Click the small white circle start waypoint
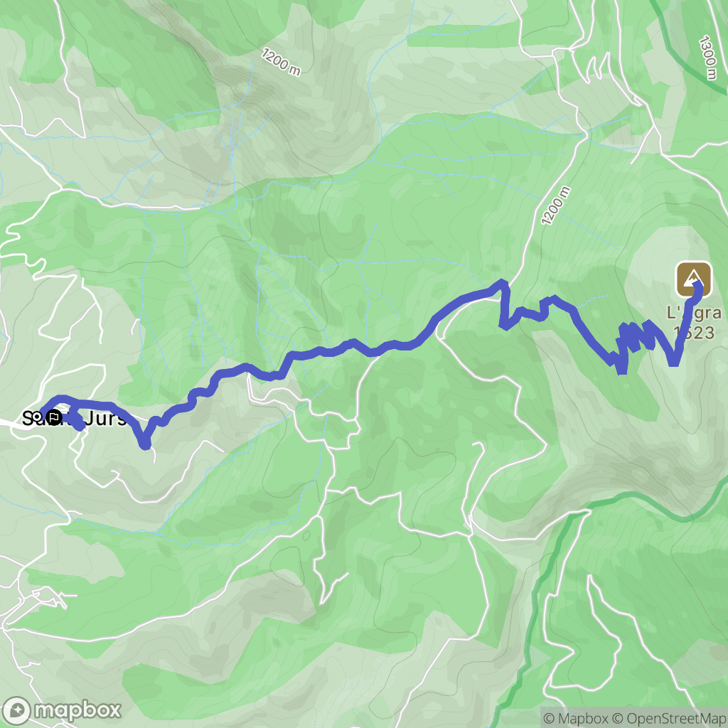This screenshot has height=728, width=728. tap(38, 417)
